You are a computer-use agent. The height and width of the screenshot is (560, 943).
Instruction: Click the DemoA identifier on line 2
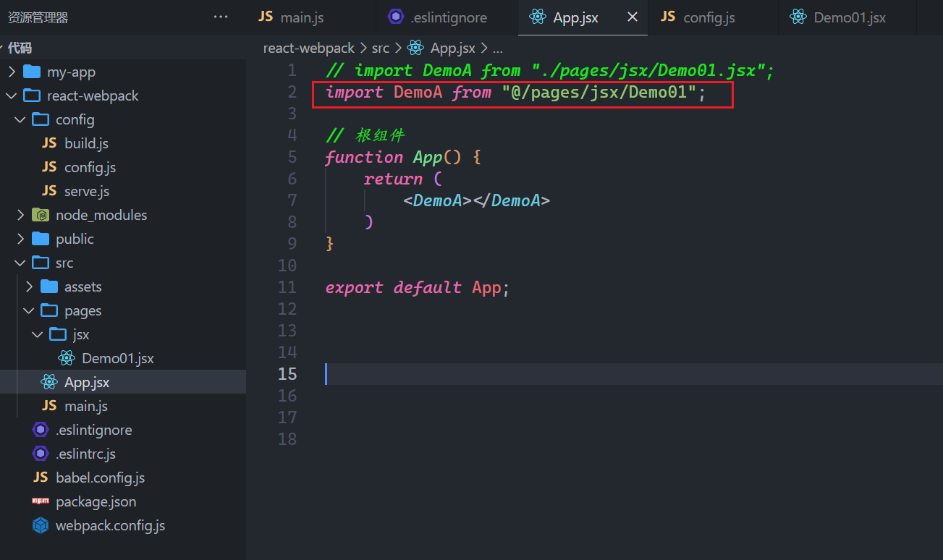(x=418, y=92)
